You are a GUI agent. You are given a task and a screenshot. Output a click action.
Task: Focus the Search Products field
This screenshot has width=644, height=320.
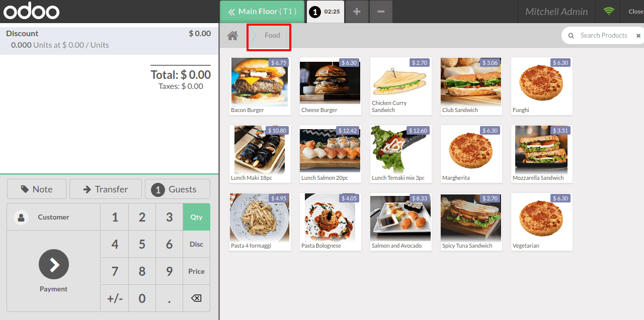pos(603,36)
